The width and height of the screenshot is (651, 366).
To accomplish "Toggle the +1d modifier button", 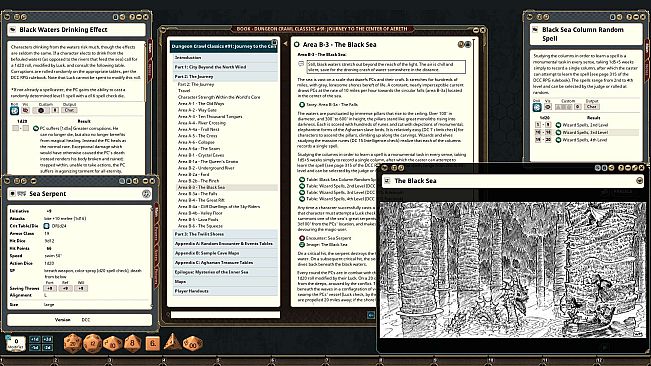I will coord(35,339).
